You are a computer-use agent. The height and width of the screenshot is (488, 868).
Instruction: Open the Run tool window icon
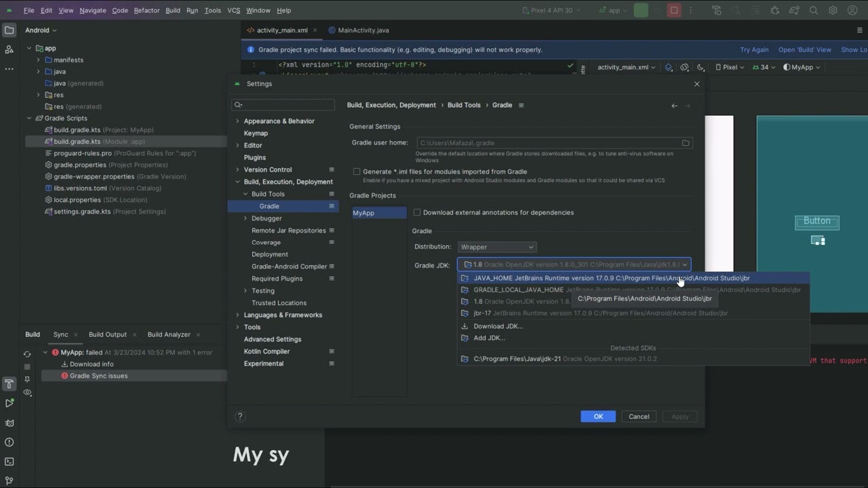pyautogui.click(x=9, y=403)
